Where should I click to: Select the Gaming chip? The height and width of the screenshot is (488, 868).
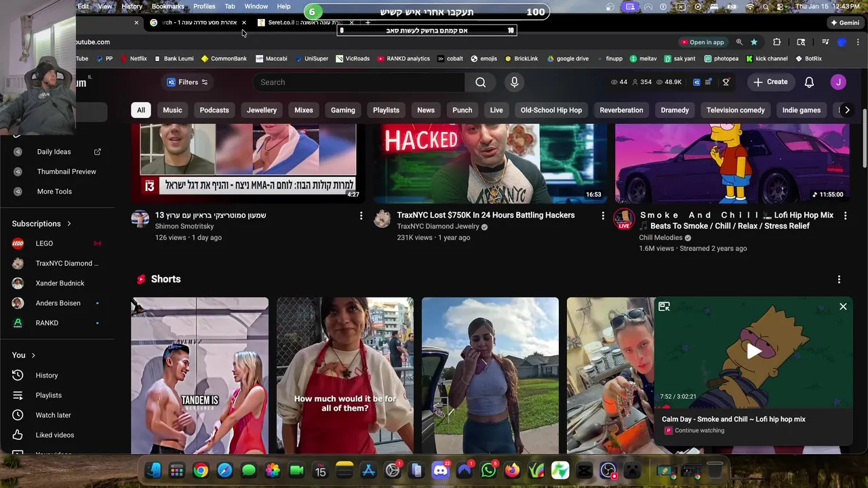343,110
